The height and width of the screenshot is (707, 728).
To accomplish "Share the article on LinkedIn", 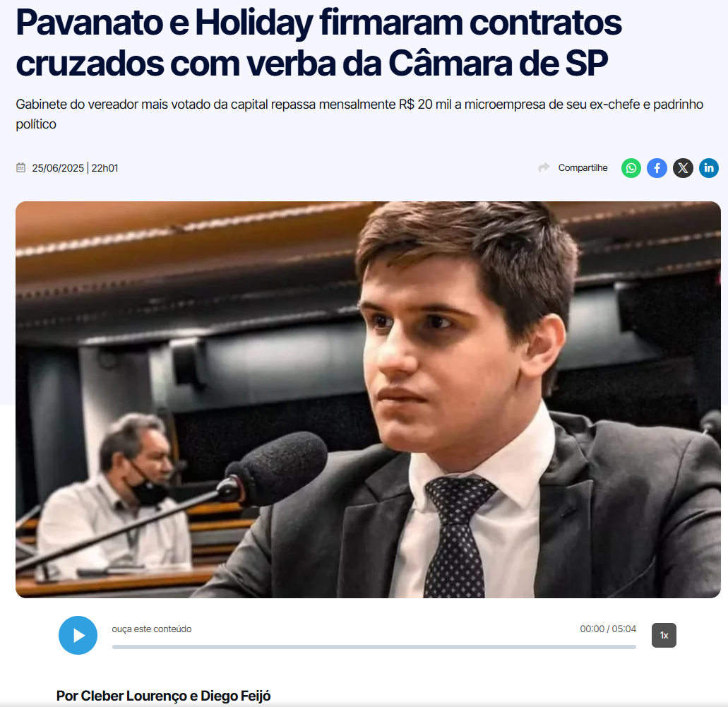I will pyautogui.click(x=709, y=168).
